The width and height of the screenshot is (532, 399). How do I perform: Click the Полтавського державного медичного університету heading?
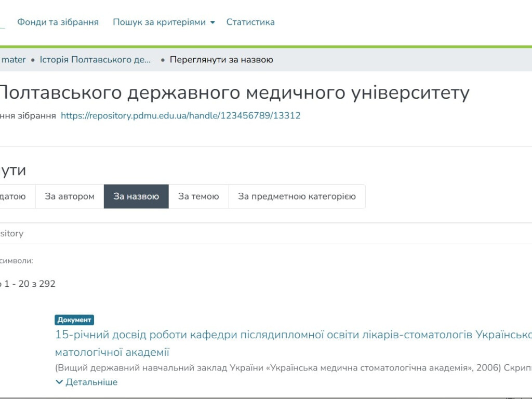(234, 93)
